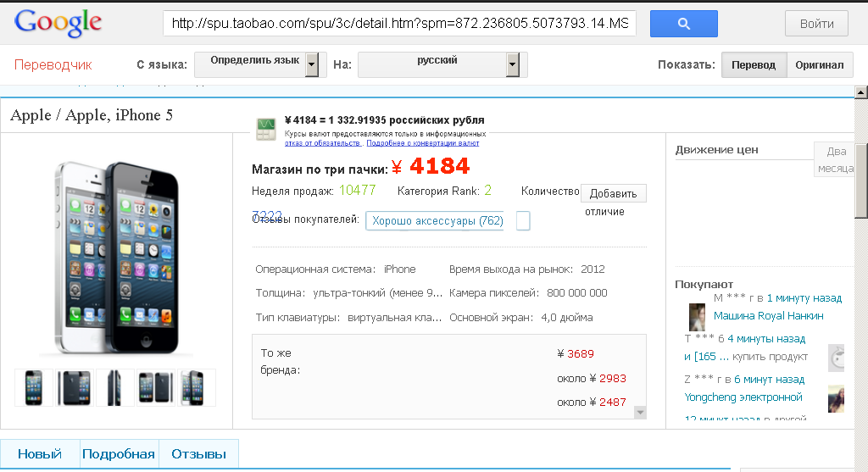Click Движение цен heading

click(716, 150)
